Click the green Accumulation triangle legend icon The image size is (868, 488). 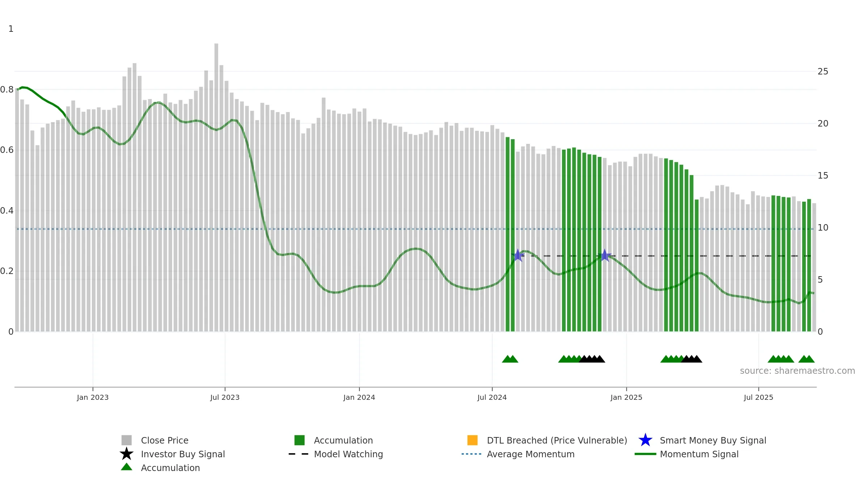(x=127, y=467)
